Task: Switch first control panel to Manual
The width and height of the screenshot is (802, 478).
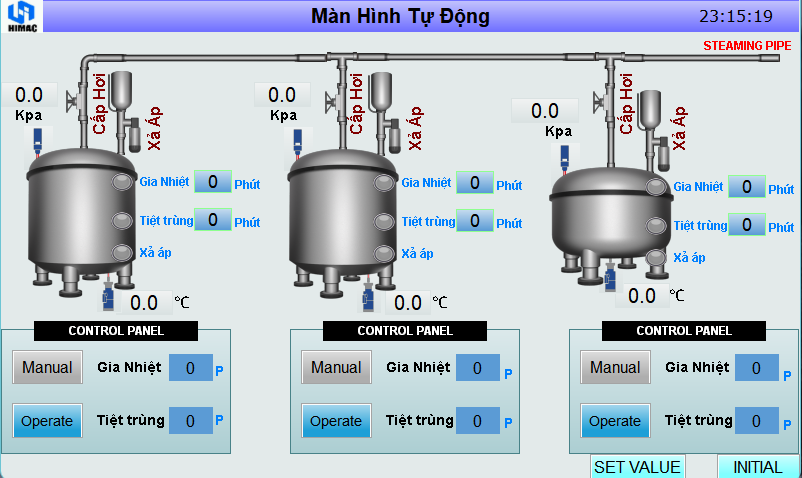Action: [x=47, y=367]
